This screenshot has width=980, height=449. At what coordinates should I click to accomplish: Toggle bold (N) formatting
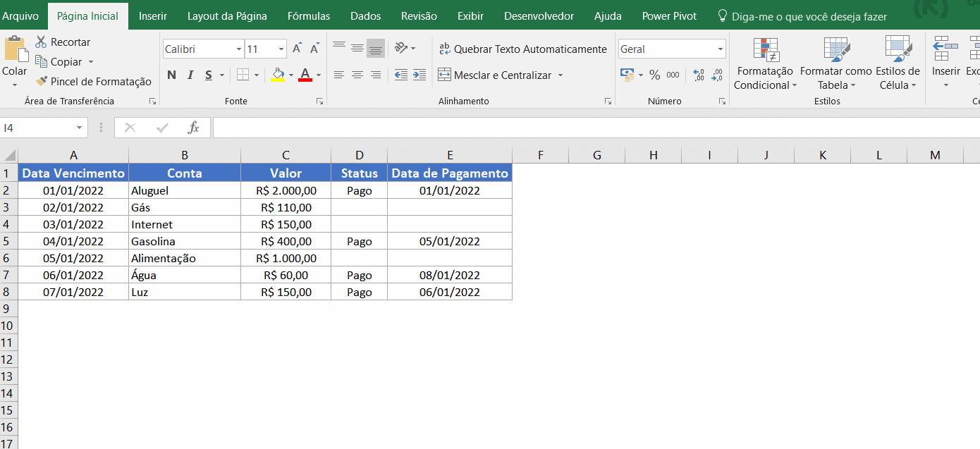[171, 75]
